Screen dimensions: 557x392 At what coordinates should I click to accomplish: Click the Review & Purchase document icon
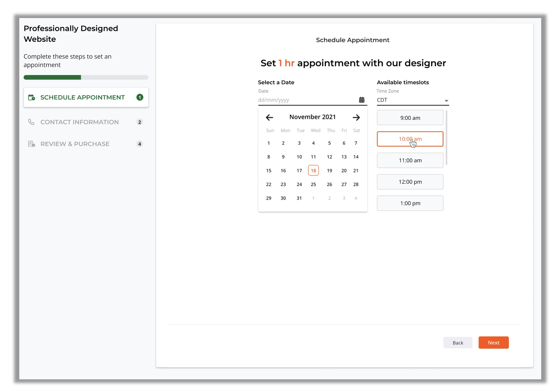pyautogui.click(x=31, y=144)
